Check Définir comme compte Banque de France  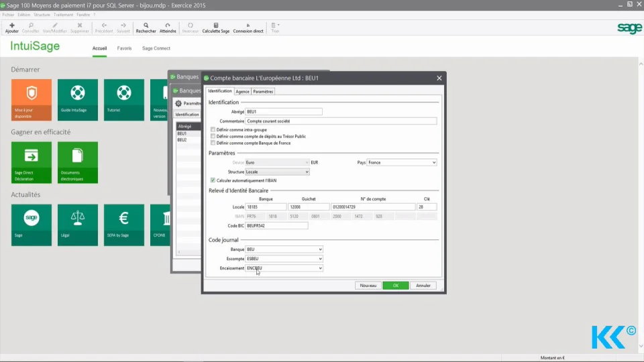point(213,143)
